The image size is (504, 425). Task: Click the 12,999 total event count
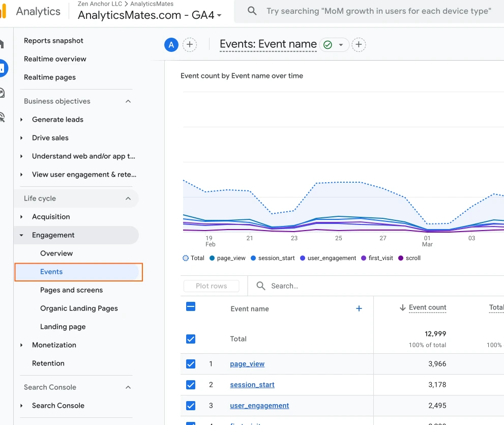tap(435, 334)
